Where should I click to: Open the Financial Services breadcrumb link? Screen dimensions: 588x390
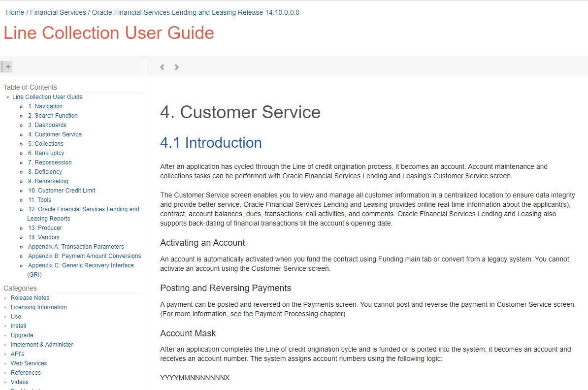(x=58, y=12)
